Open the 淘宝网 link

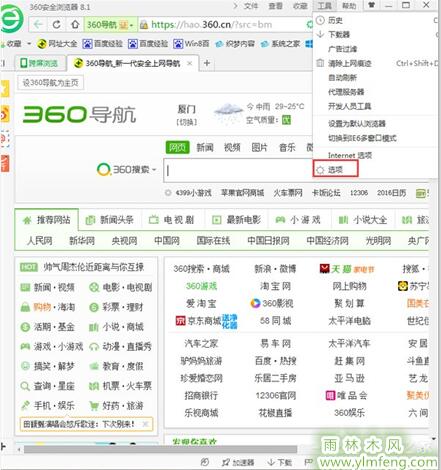tap(275, 286)
